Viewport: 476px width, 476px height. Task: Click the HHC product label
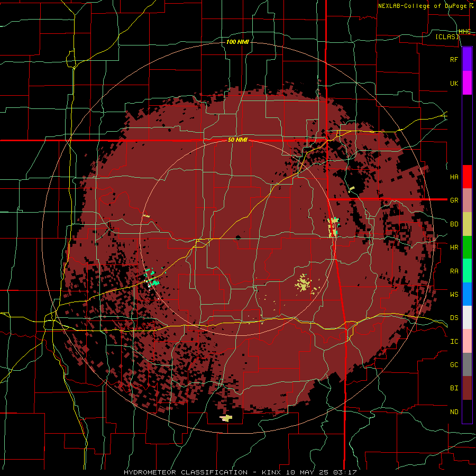coord(464,32)
